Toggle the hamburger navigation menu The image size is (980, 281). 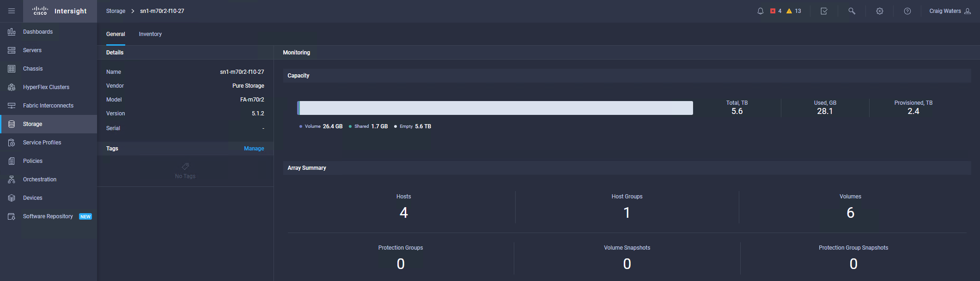[x=12, y=11]
